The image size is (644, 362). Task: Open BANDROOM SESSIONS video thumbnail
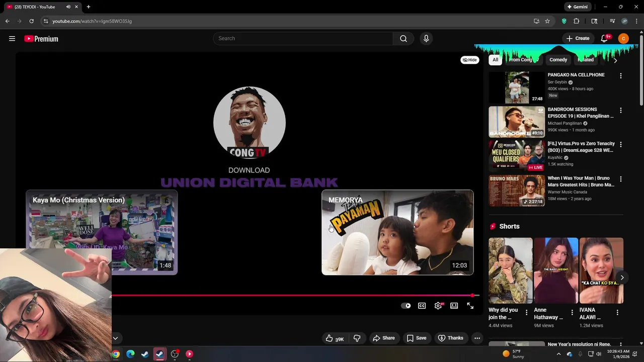pyautogui.click(x=517, y=122)
